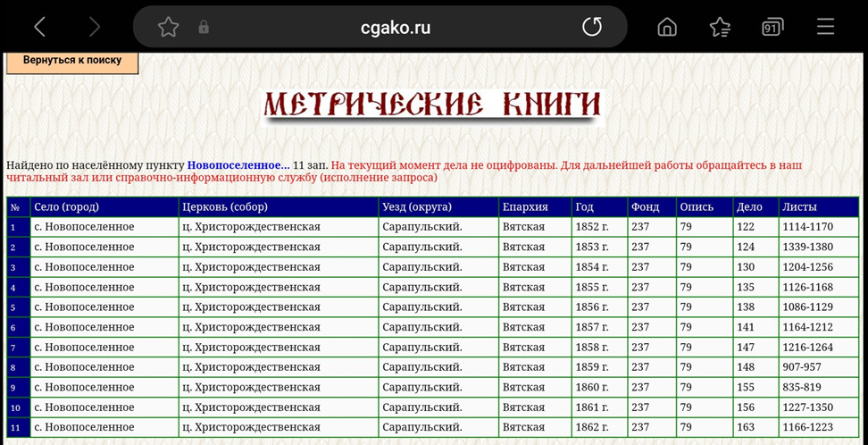Tap the padlock site security icon
This screenshot has height=445, width=868.
pos(204,28)
